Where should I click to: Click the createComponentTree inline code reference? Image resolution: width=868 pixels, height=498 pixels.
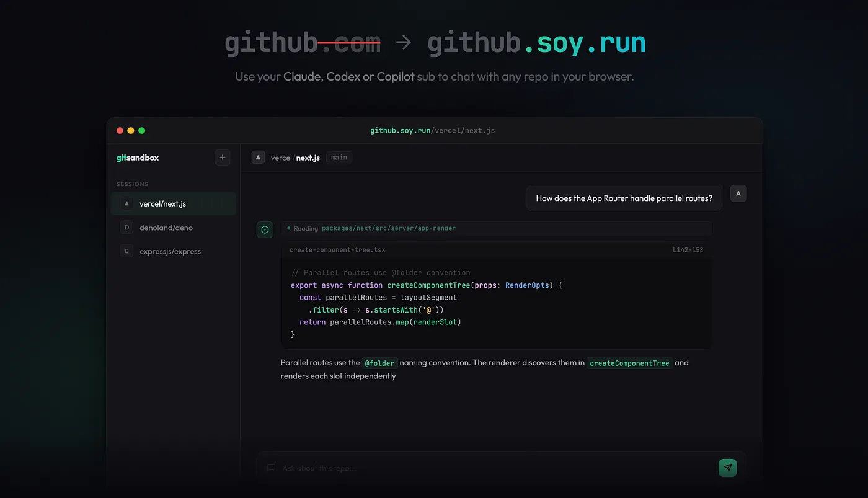tap(629, 363)
